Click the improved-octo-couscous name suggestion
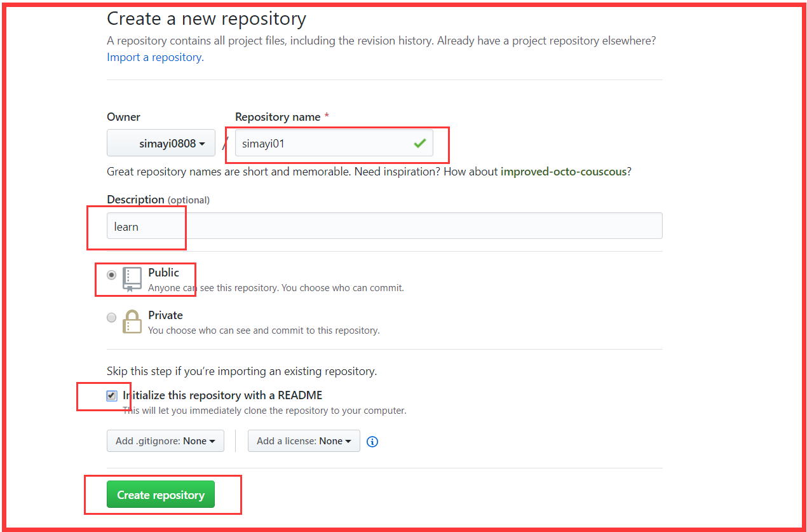Image resolution: width=807 pixels, height=532 pixels. click(563, 171)
